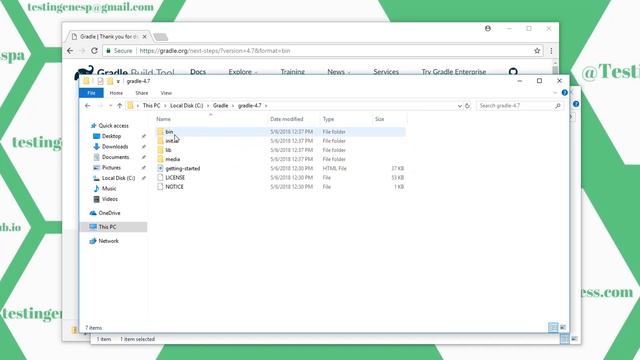
Task: Reload the Chrome page
Action: pos(94,51)
